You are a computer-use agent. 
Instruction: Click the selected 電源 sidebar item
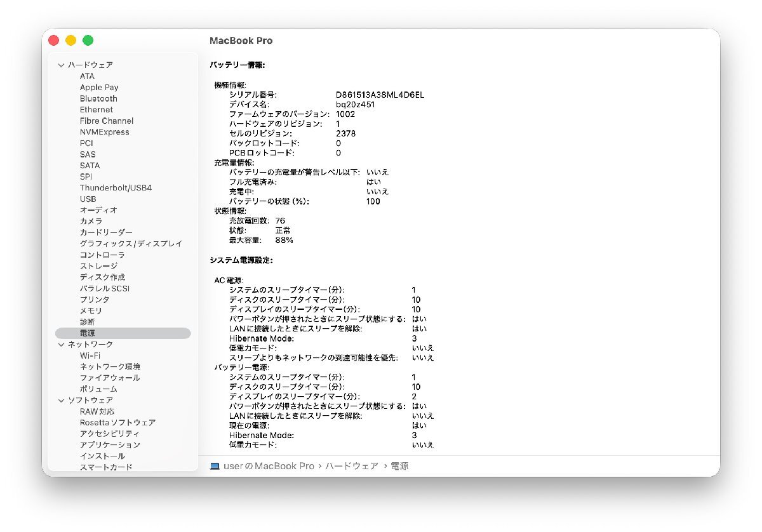88,333
